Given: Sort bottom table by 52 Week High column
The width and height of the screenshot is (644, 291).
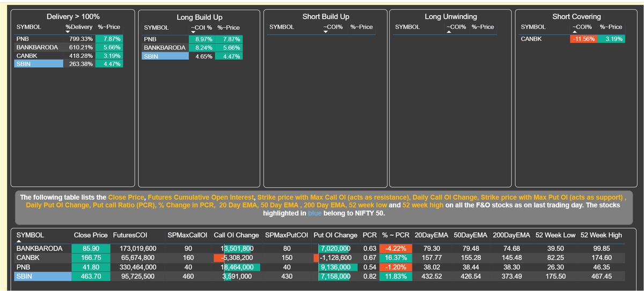Looking at the screenshot, I should click(x=601, y=235).
